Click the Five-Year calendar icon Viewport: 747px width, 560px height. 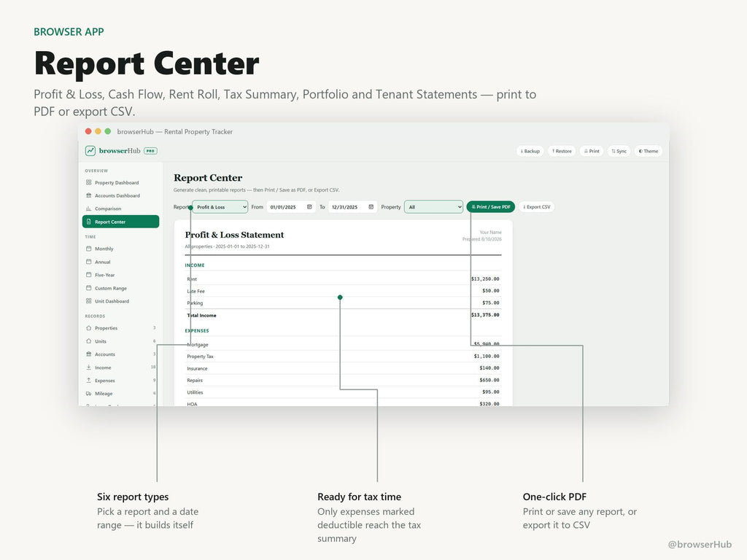[88, 275]
